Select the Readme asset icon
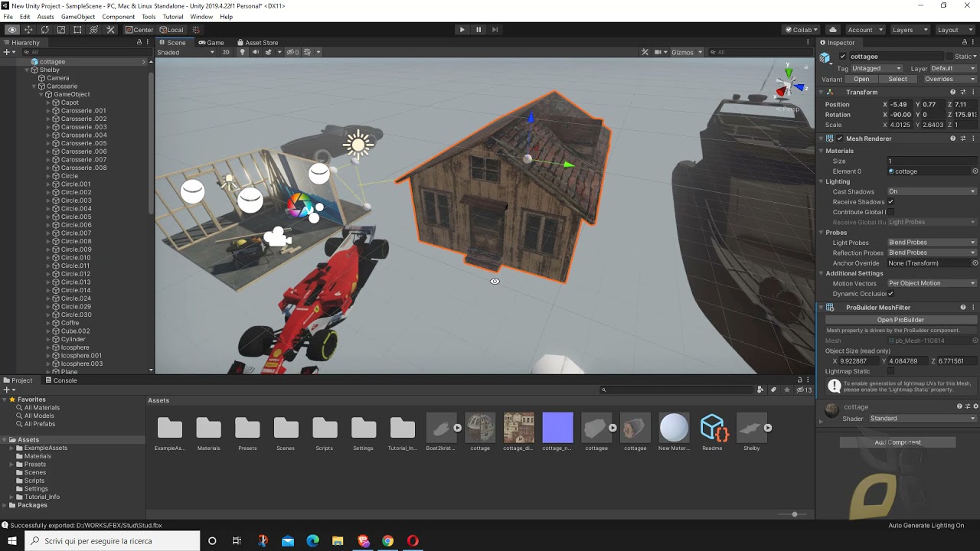 click(x=713, y=428)
